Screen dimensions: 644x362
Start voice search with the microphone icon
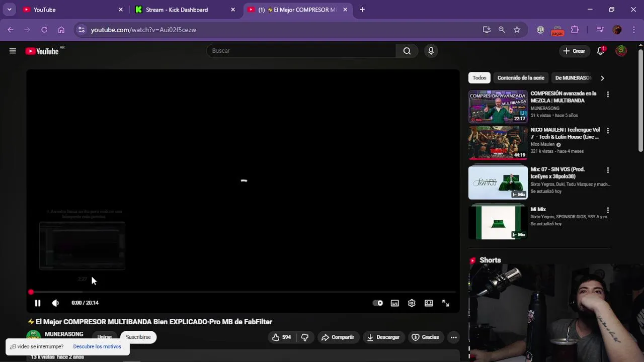pos(431,51)
